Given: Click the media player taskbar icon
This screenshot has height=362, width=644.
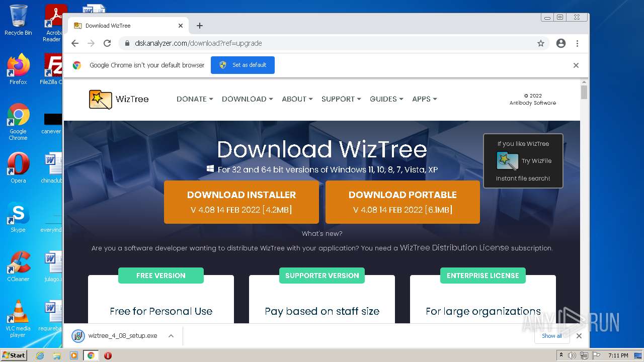Looking at the screenshot, I should pos(74,355).
